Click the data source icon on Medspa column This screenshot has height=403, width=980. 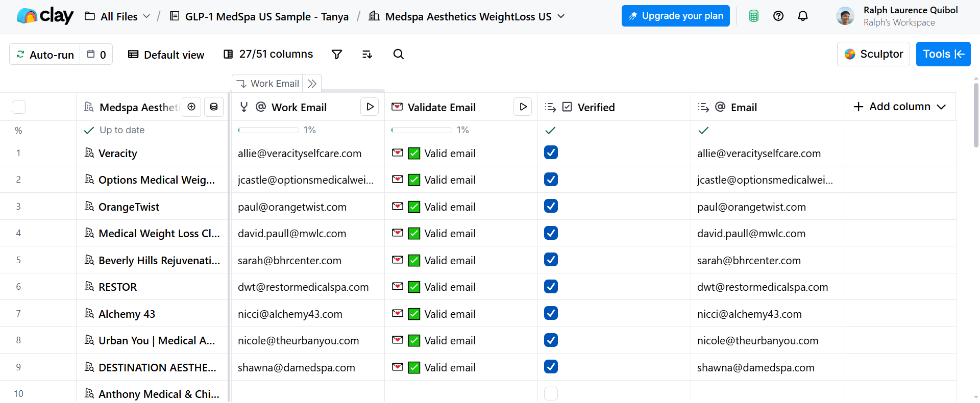pyautogui.click(x=214, y=107)
